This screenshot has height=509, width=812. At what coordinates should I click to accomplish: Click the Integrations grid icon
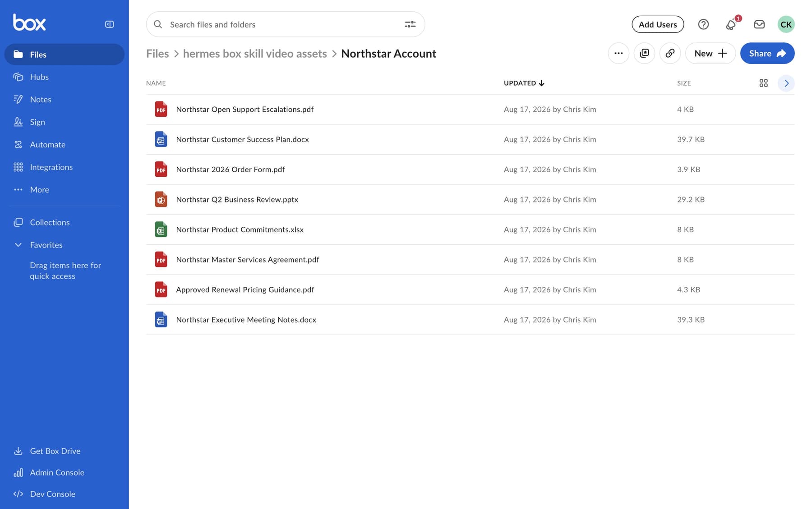pyautogui.click(x=18, y=167)
